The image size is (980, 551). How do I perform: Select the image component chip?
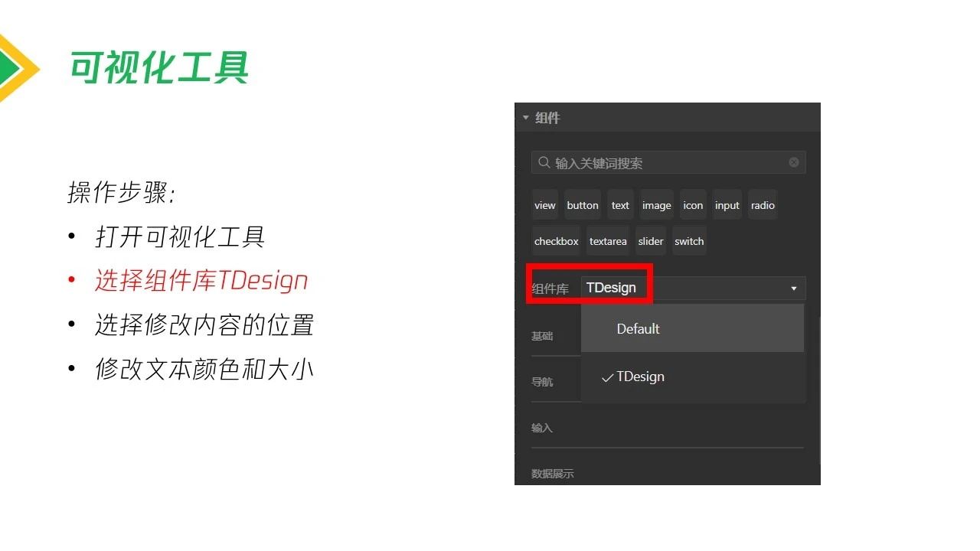click(x=656, y=205)
